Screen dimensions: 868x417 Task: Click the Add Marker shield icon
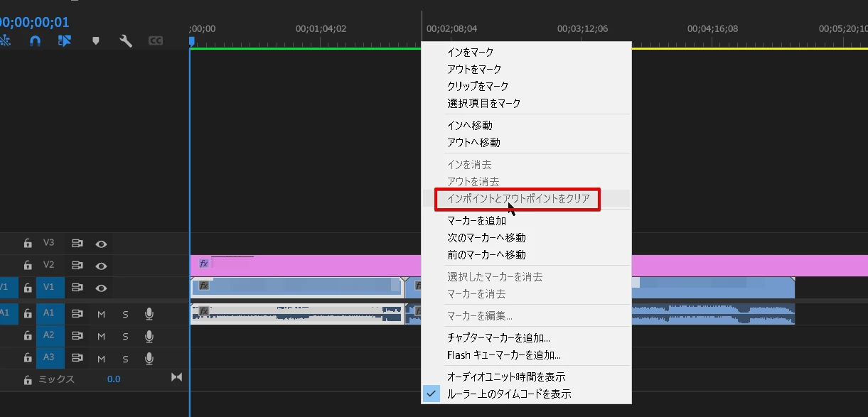[96, 41]
